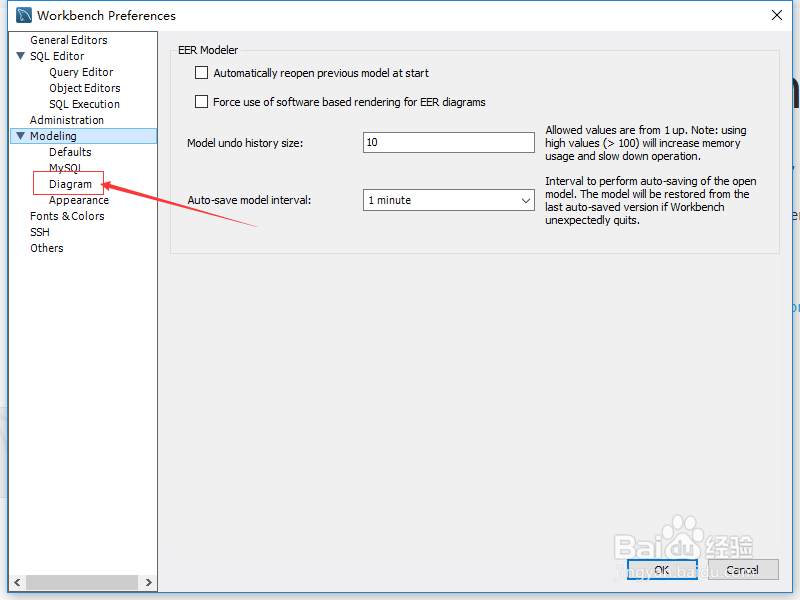Open SQL Execution preferences

coord(85,104)
